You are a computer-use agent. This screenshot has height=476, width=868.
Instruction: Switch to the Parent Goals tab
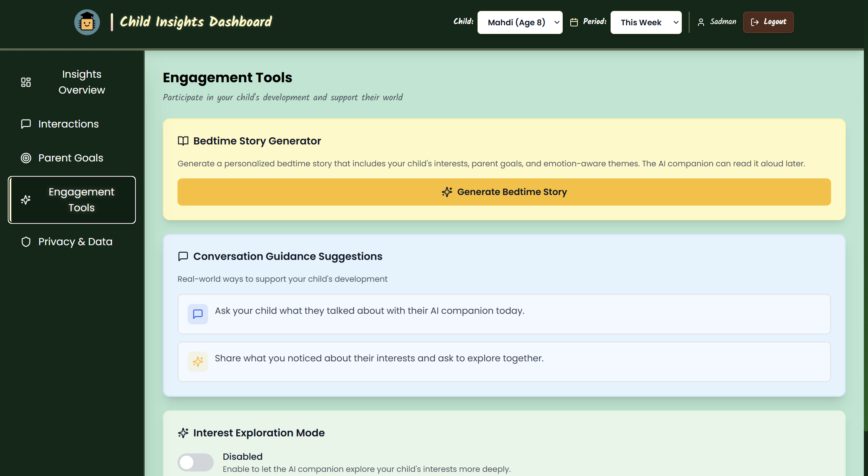click(70, 158)
